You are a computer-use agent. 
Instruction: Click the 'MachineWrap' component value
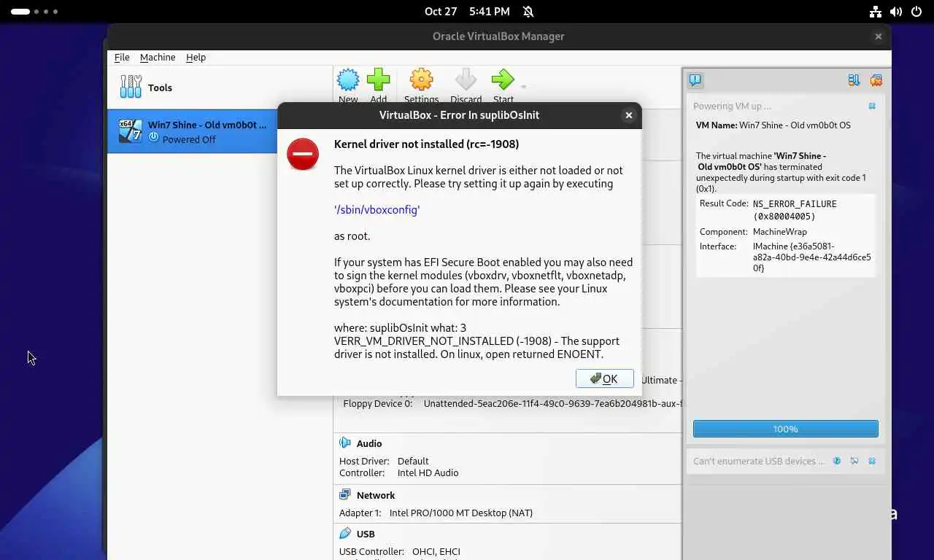tap(780, 232)
